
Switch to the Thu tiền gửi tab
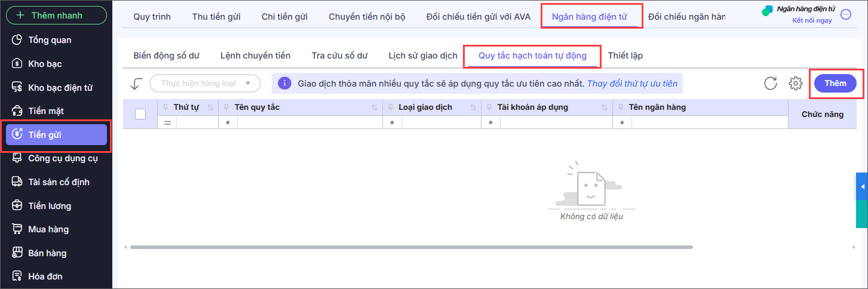point(216,16)
